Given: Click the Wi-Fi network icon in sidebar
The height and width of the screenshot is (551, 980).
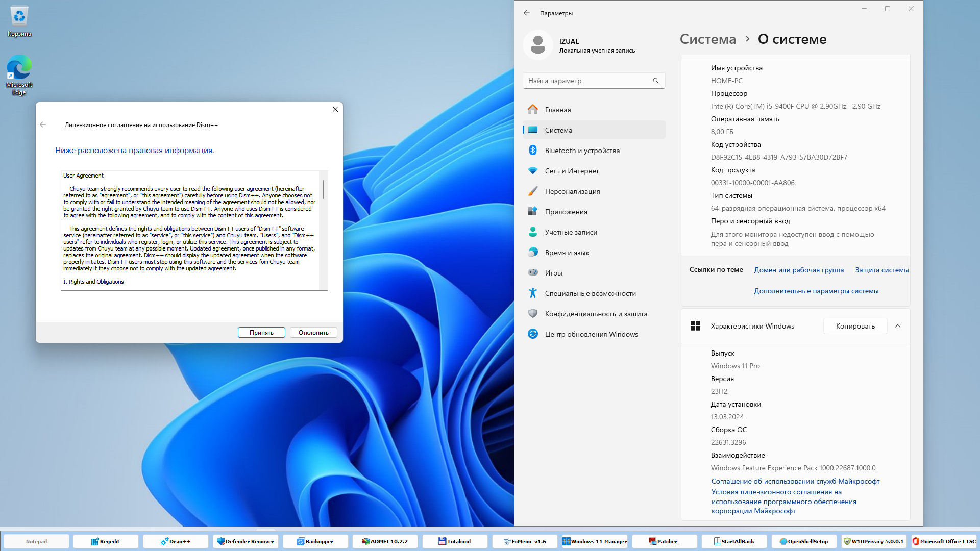Looking at the screenshot, I should (533, 170).
